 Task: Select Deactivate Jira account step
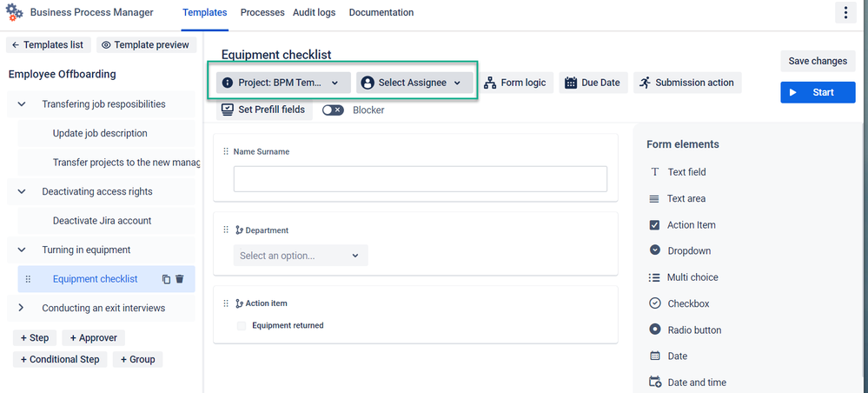coord(106,221)
